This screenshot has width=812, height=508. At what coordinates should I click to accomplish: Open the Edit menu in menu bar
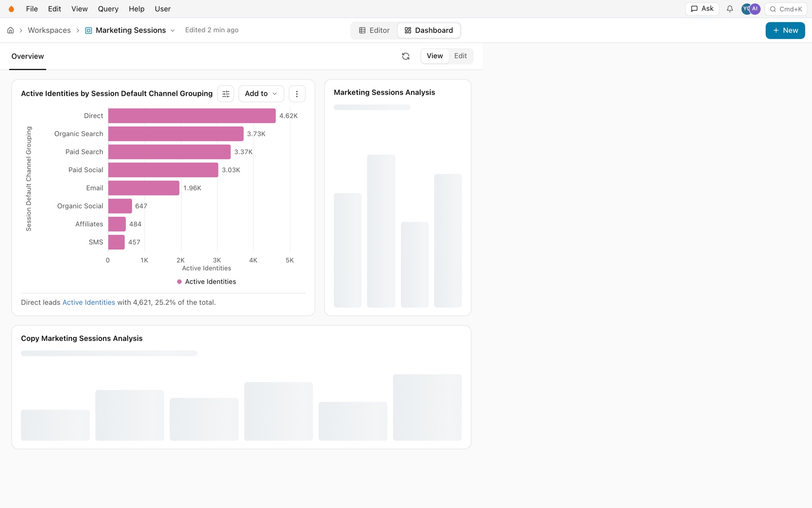click(x=55, y=9)
